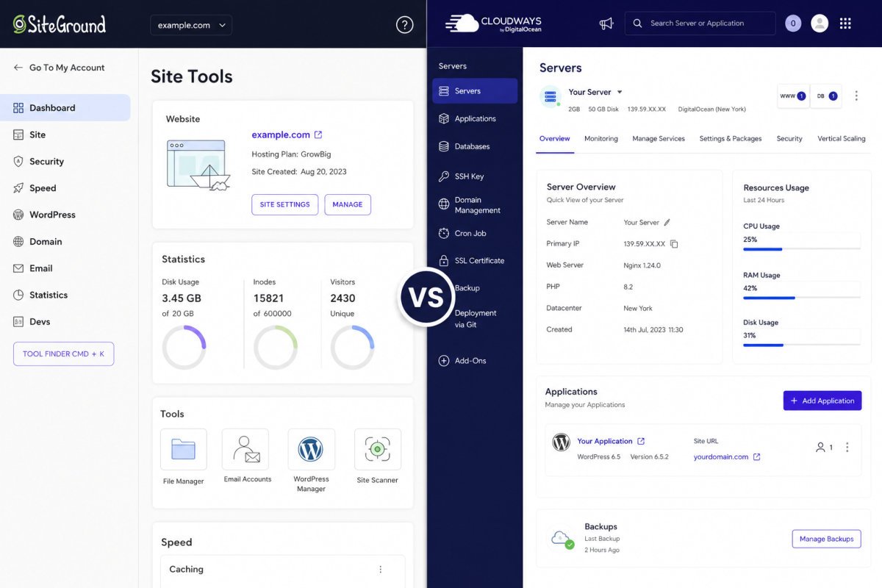This screenshot has height=588, width=882.
Task: Switch to the Overview tab
Action: 555,138
